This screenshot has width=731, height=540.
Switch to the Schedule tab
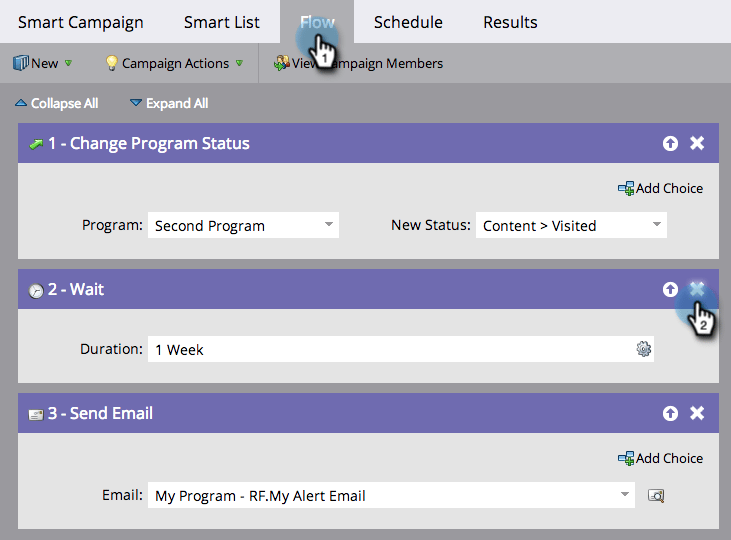click(x=408, y=22)
